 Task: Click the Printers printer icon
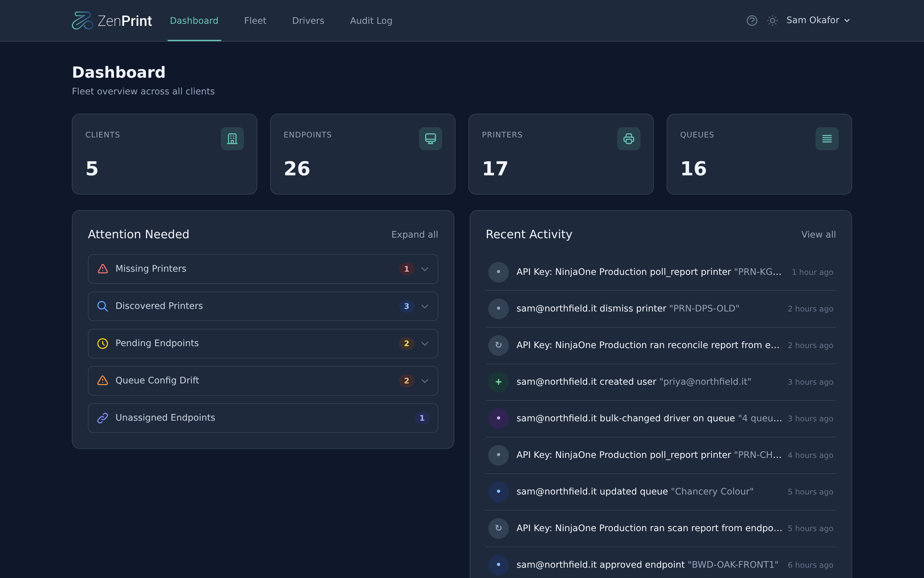(x=629, y=139)
